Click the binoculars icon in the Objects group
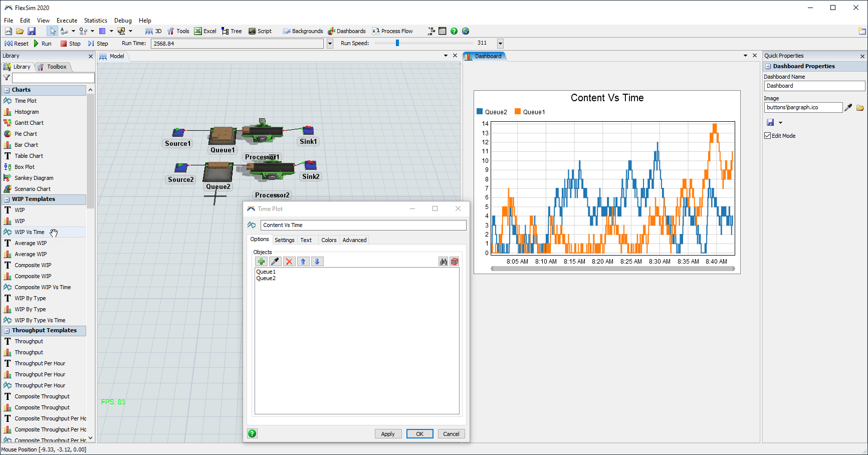868x455 pixels. pyautogui.click(x=444, y=262)
